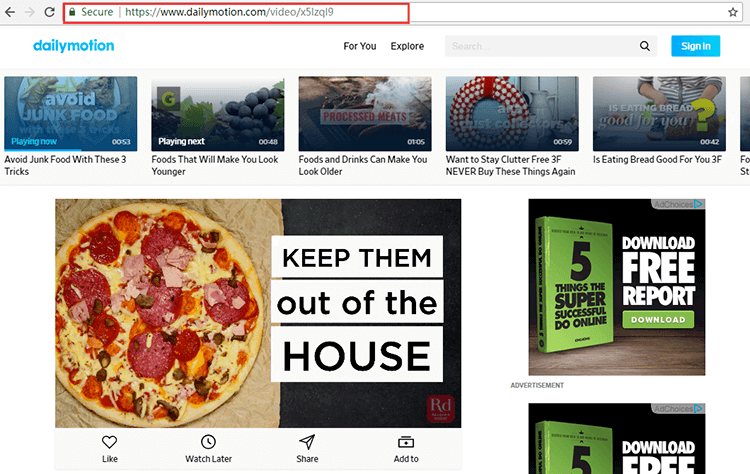Open the Is Eating Bread Good thumbnail
The height and width of the screenshot is (474, 750).
[659, 114]
